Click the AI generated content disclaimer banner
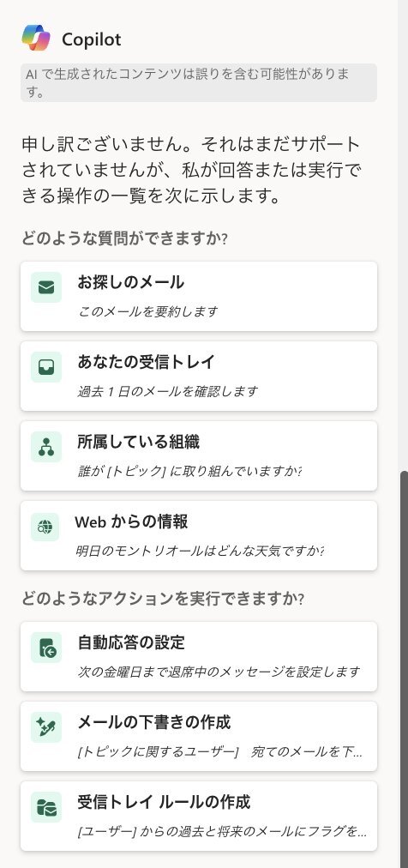Image resolution: width=408 pixels, height=868 pixels. tap(199, 82)
